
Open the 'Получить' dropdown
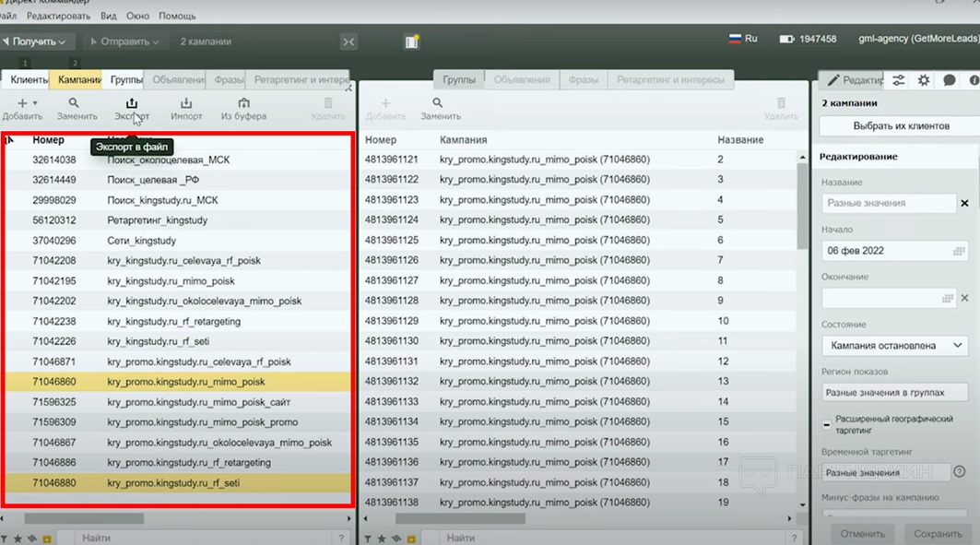point(37,41)
